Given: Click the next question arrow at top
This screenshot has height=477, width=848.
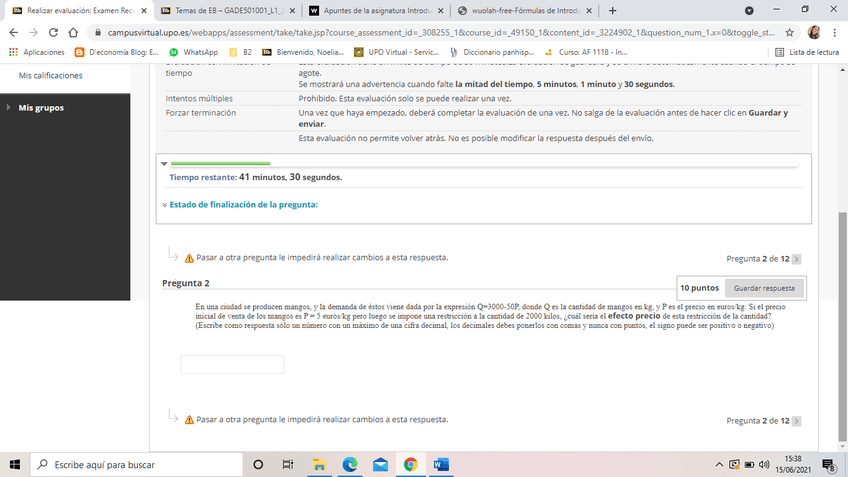Looking at the screenshot, I should coord(796,259).
